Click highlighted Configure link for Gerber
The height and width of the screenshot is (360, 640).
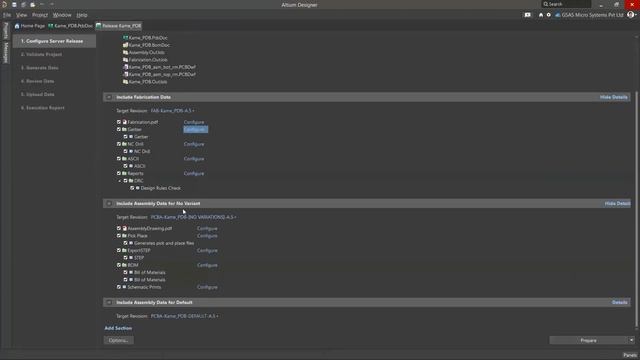tap(195, 129)
